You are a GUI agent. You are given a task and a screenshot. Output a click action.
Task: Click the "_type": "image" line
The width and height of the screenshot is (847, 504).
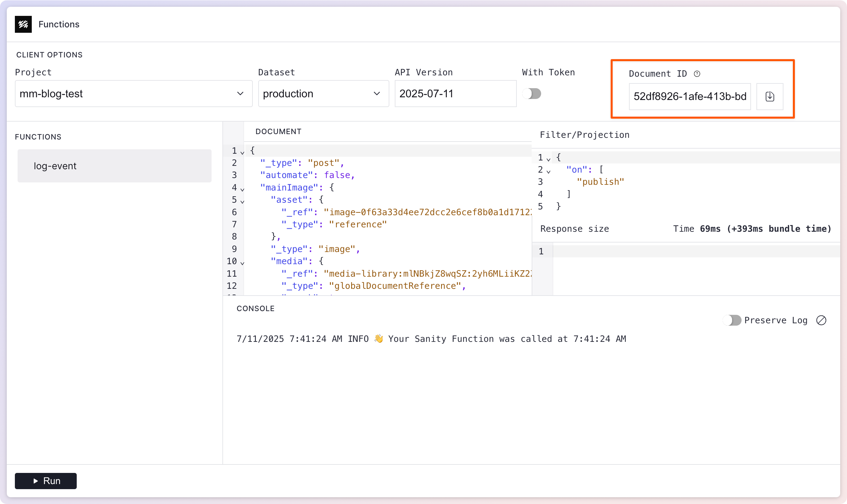(x=315, y=249)
